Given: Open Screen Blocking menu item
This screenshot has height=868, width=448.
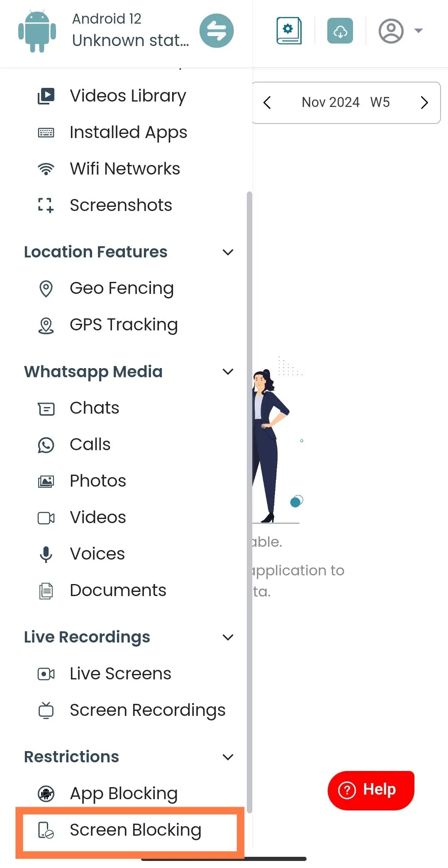Looking at the screenshot, I should (x=130, y=830).
